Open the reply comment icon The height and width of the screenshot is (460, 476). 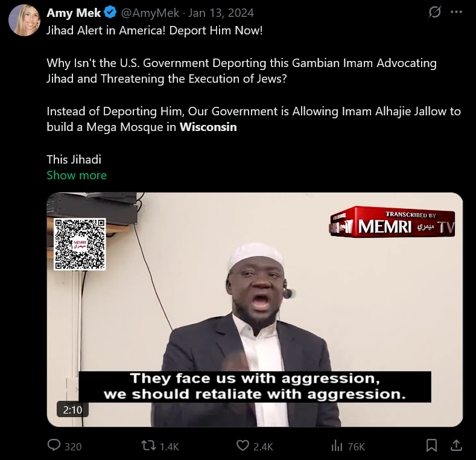pyautogui.click(x=54, y=446)
